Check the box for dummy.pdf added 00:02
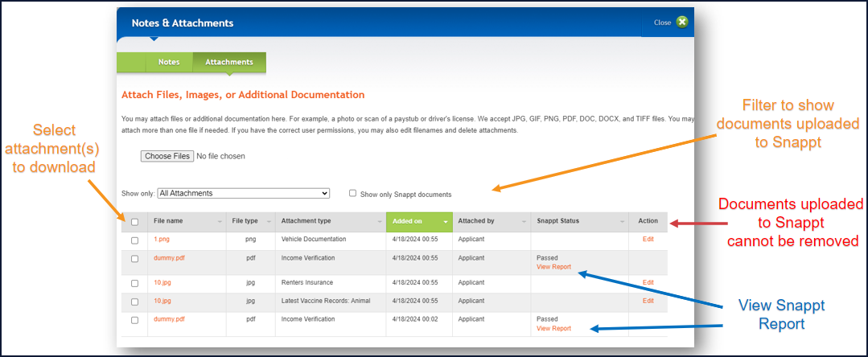868x357 pixels. (x=134, y=321)
